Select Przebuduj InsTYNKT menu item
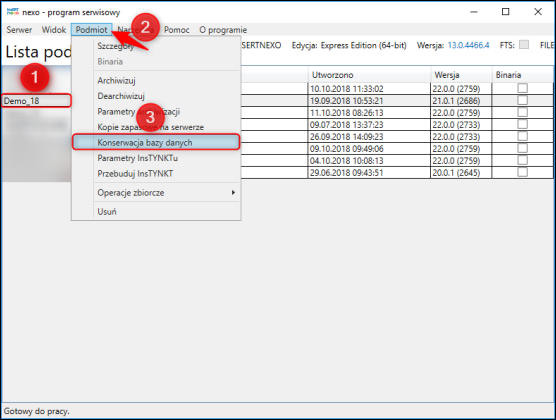 [x=135, y=173]
